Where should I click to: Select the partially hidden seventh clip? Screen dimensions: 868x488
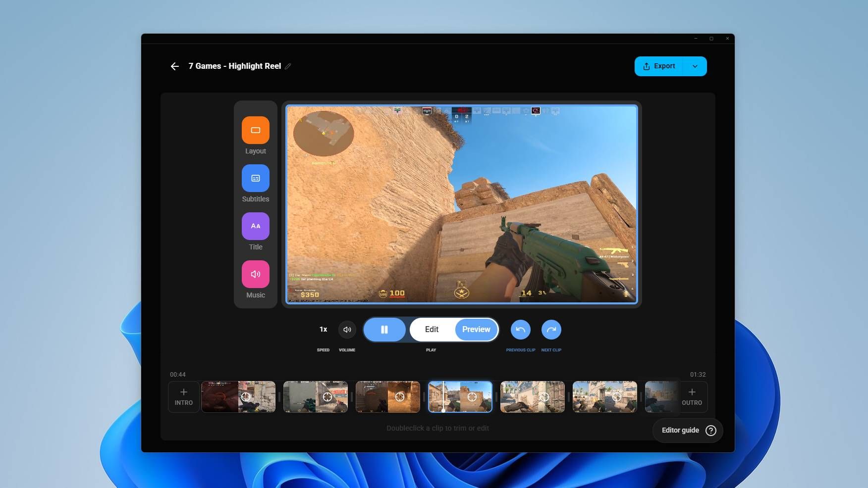[x=661, y=396]
